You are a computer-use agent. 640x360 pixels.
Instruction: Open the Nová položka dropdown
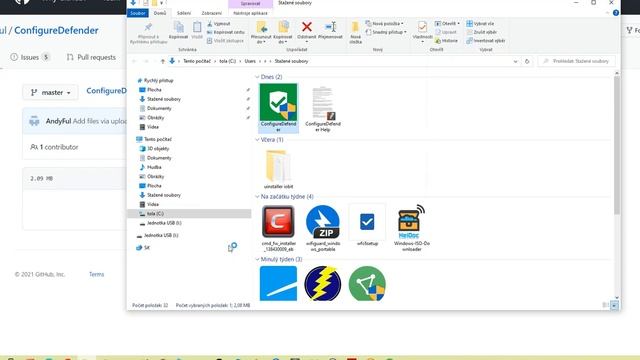click(385, 24)
